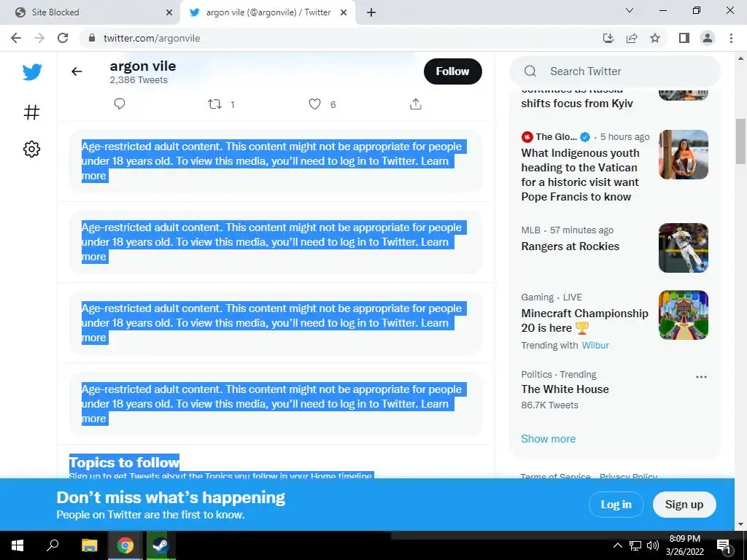The height and width of the screenshot is (560, 747).
Task: Open the Indigenous youth Vatican story thumbnail
Action: coord(683,155)
